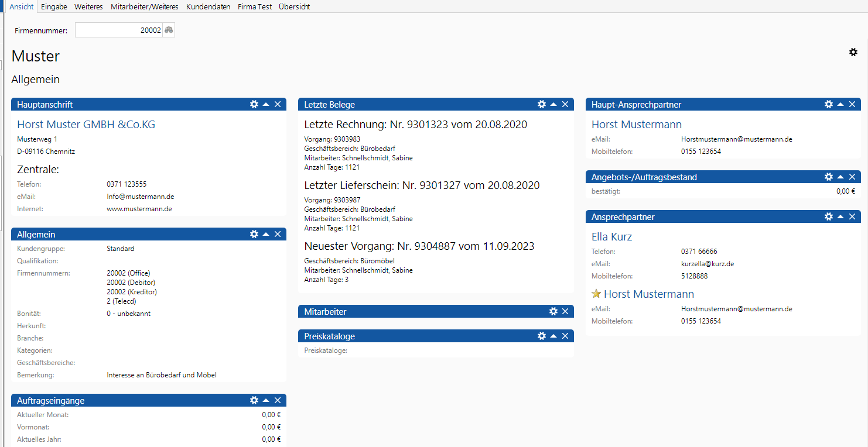868x447 pixels.
Task: Switch to the Kundendaten tab
Action: point(208,6)
